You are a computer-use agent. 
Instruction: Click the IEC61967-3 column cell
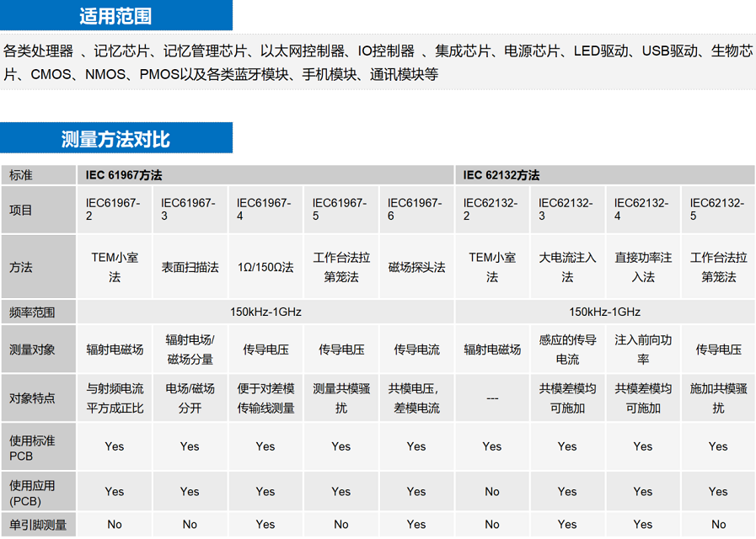(190, 210)
